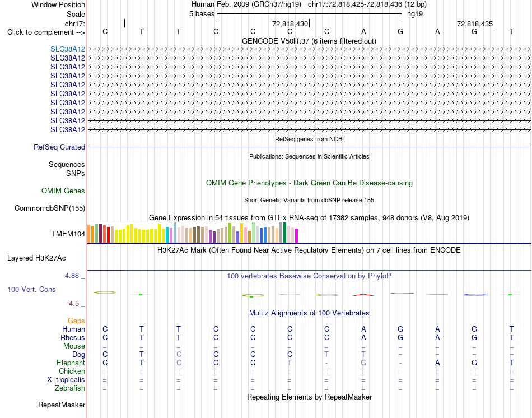Click the Zebrafish species label in alignment
532x418 pixels.
pyautogui.click(x=70, y=388)
